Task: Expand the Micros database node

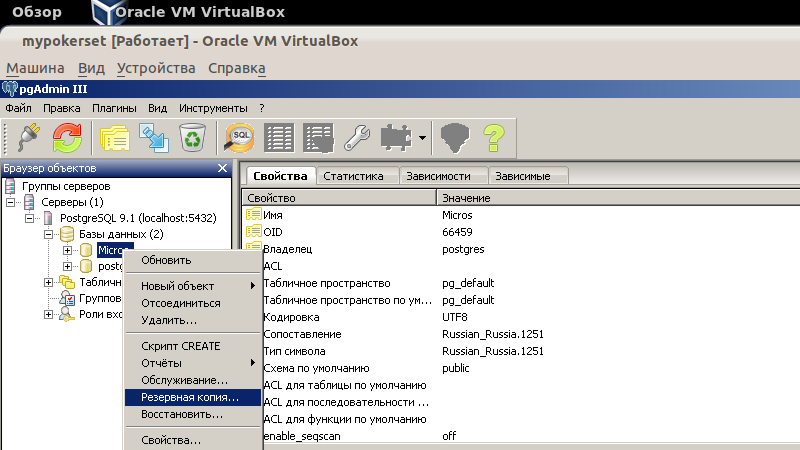Action: point(68,250)
